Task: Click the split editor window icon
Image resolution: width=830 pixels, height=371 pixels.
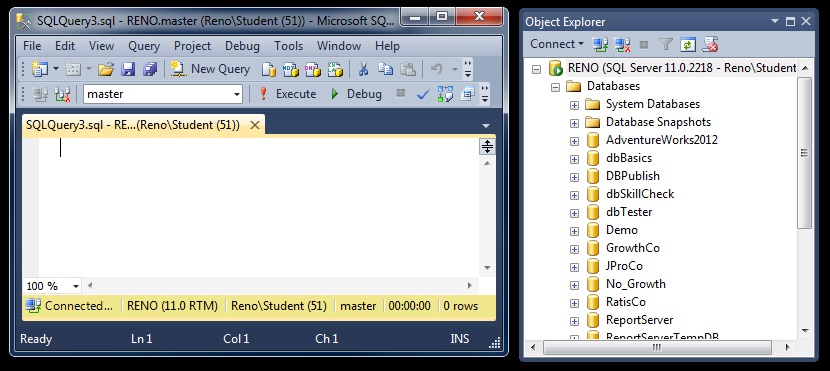Action: point(487,146)
